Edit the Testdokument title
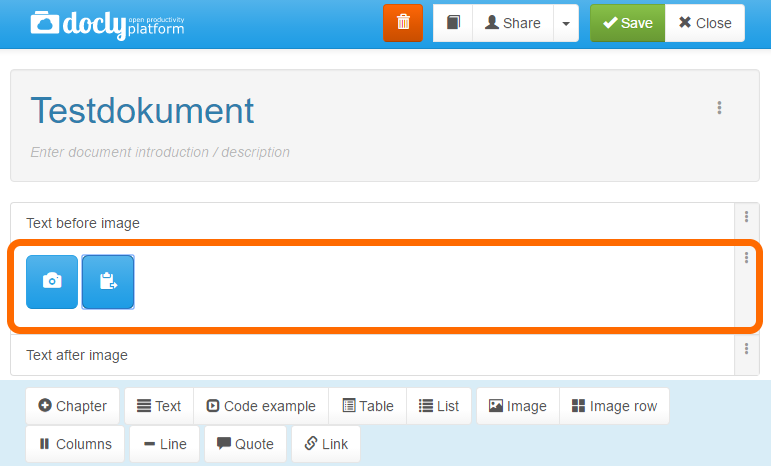 pos(142,111)
